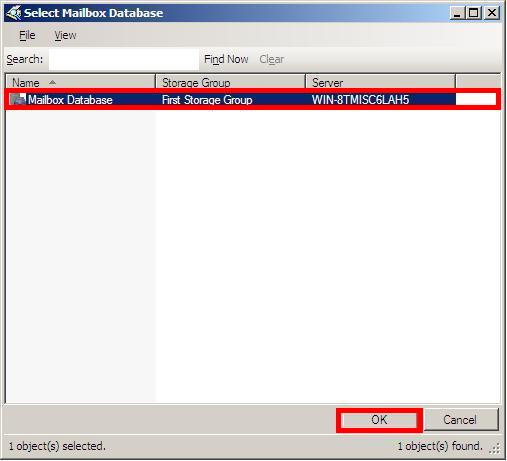This screenshot has height=461, width=507.
Task: Select the First Storage Group cell
Action: tap(207, 100)
